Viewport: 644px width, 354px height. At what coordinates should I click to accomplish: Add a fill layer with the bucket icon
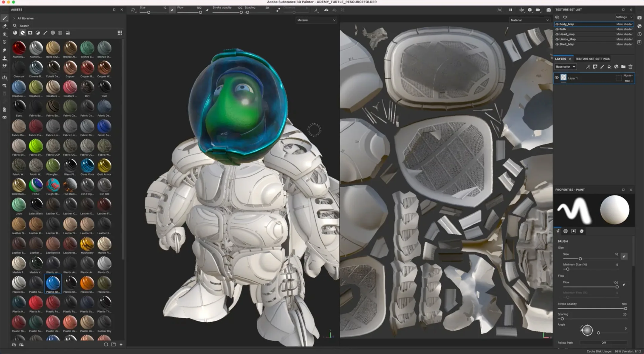click(609, 67)
